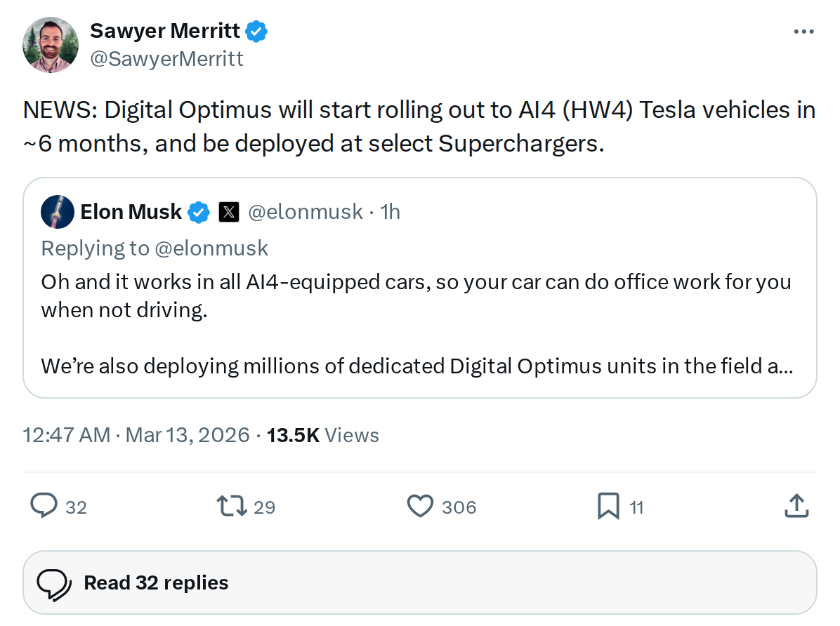Click the X logo next to Elon Musk's name
This screenshot has width=840, height=626.
[228, 211]
